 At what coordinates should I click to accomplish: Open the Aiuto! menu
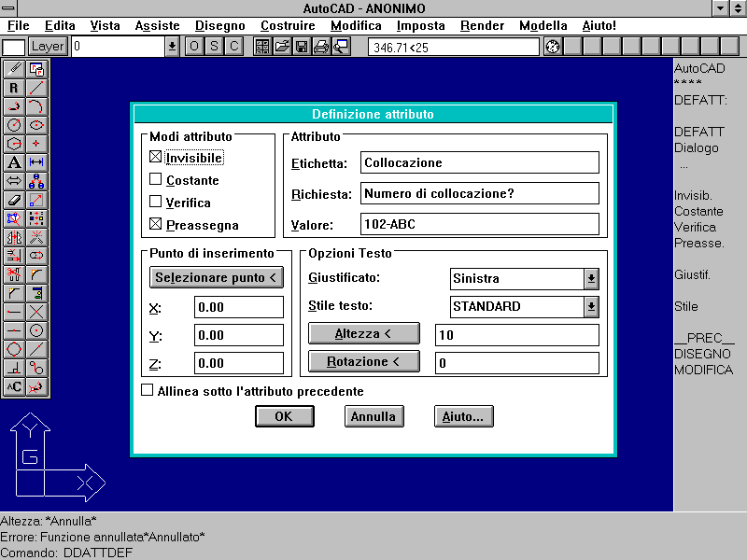[599, 26]
